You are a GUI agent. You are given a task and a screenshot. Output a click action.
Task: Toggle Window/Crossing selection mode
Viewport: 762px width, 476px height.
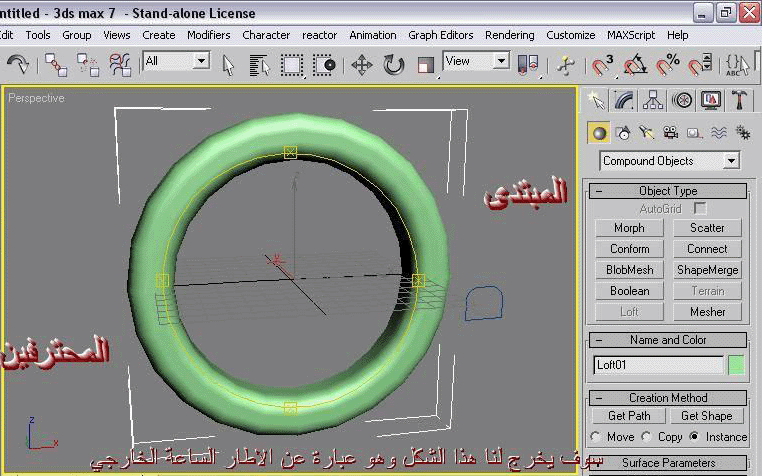324,65
